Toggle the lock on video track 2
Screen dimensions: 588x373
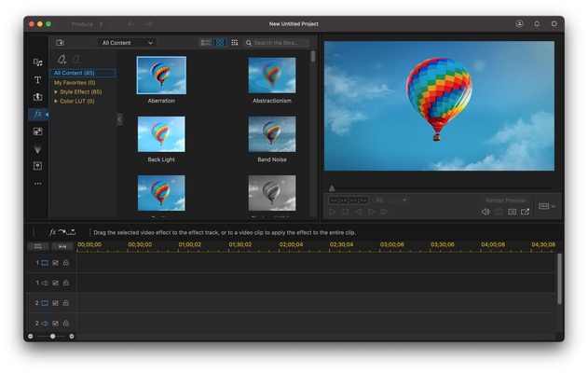coord(65,303)
